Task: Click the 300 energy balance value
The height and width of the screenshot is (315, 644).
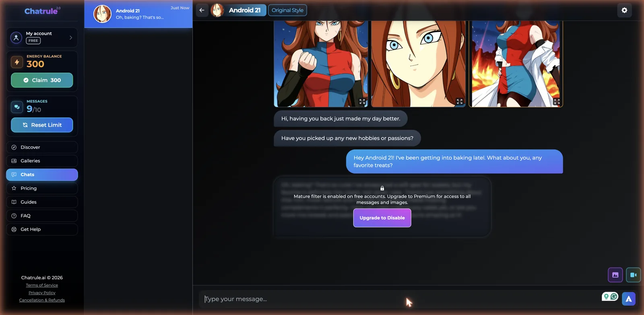Action: coord(35,64)
